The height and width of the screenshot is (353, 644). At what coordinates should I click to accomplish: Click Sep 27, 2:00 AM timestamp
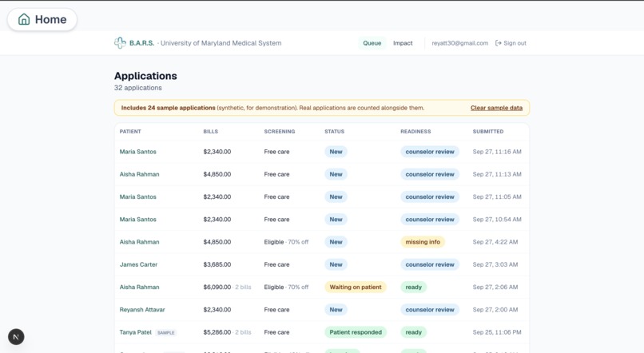pyautogui.click(x=495, y=310)
